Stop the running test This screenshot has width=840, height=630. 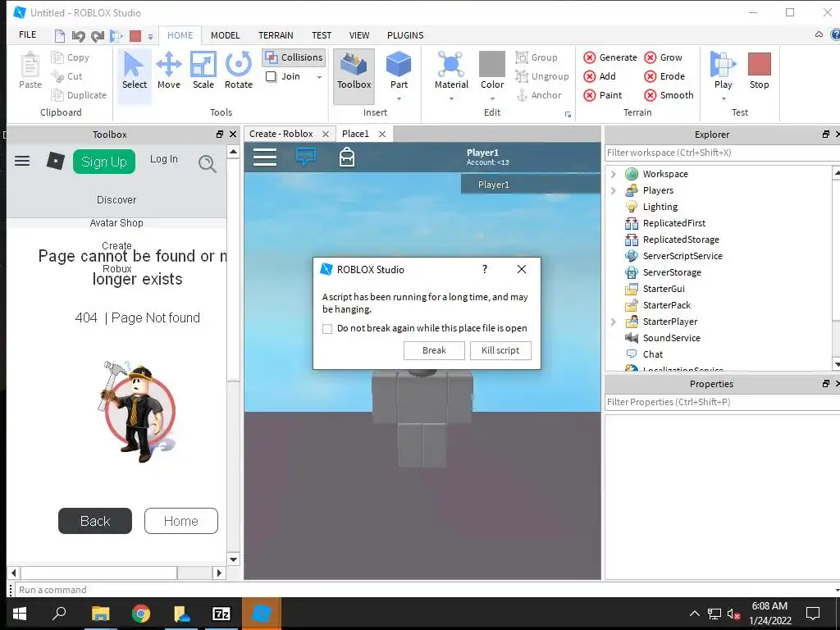pyautogui.click(x=759, y=71)
